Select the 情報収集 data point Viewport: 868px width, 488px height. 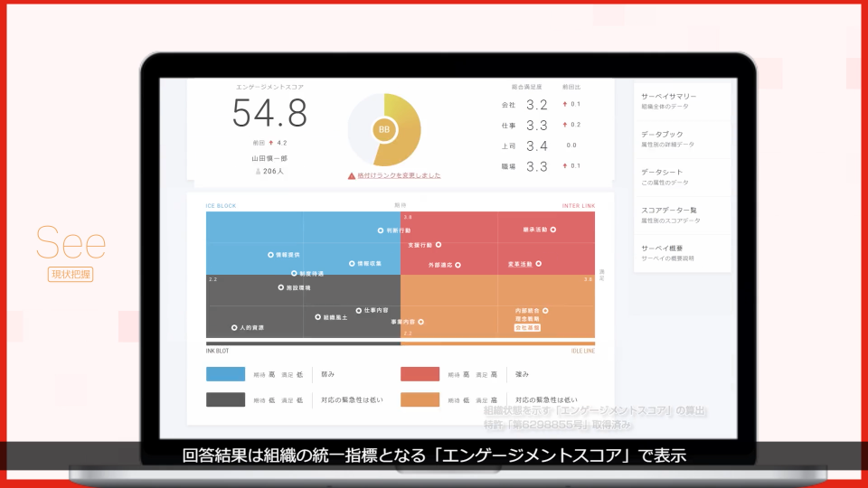[x=352, y=264]
